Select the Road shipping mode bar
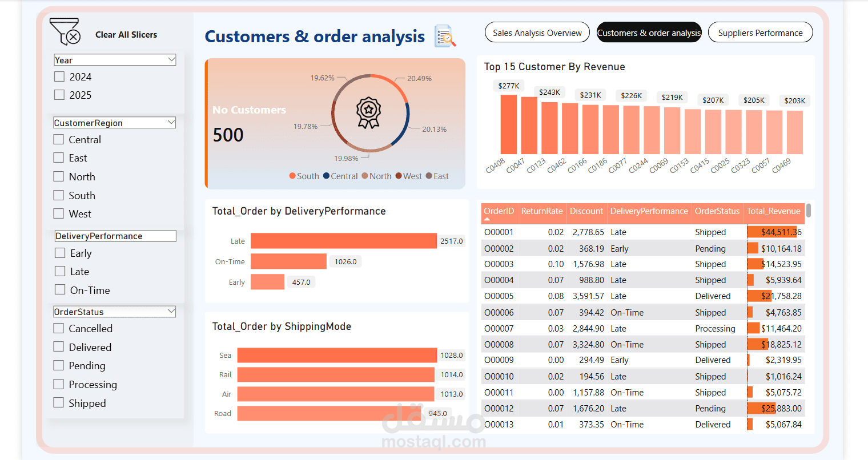Image resolution: width=868 pixels, height=460 pixels. coord(329,413)
